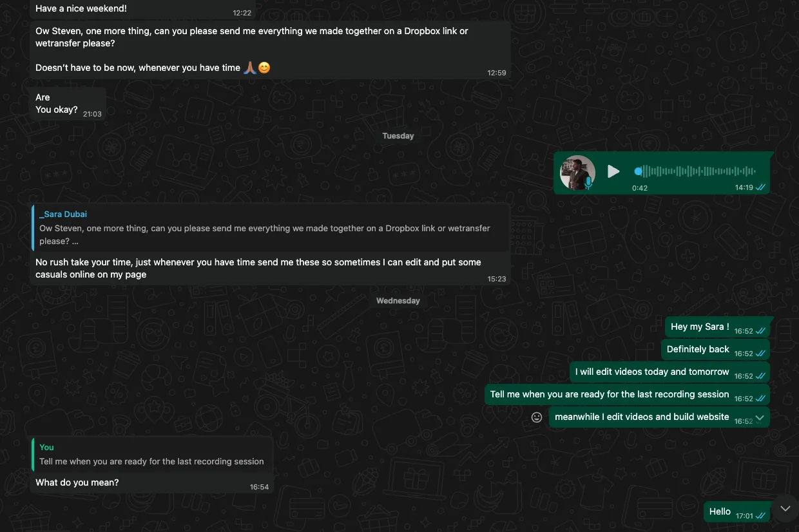
Task: Click the Wednesday date separator
Action: 398,301
